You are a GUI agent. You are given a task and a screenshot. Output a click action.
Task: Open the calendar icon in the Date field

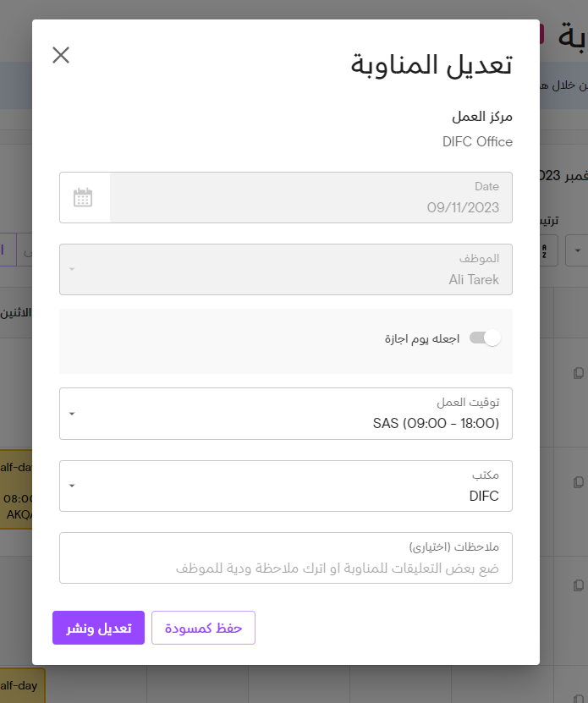click(x=83, y=198)
